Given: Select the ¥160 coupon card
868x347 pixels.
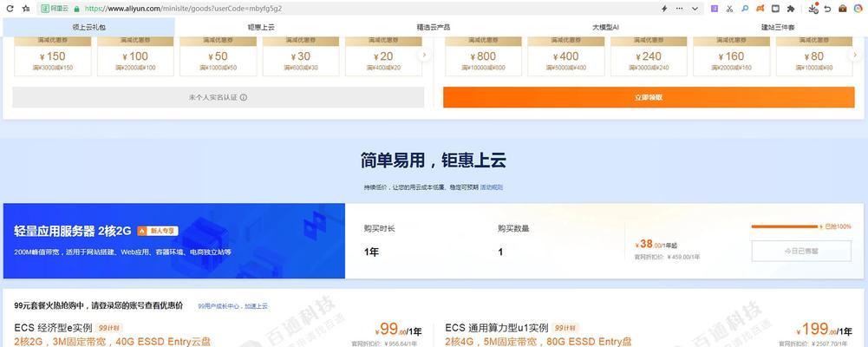Looking at the screenshot, I should [x=731, y=56].
